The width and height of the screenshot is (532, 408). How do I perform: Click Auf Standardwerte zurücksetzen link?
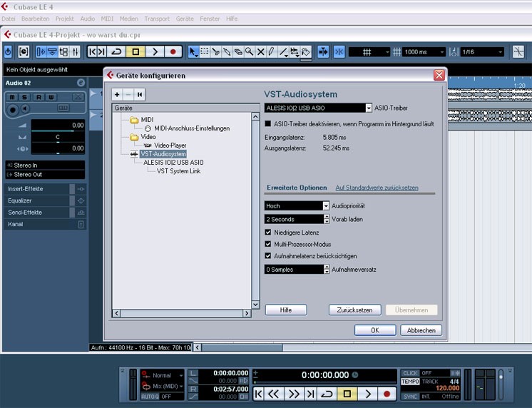[x=377, y=188]
